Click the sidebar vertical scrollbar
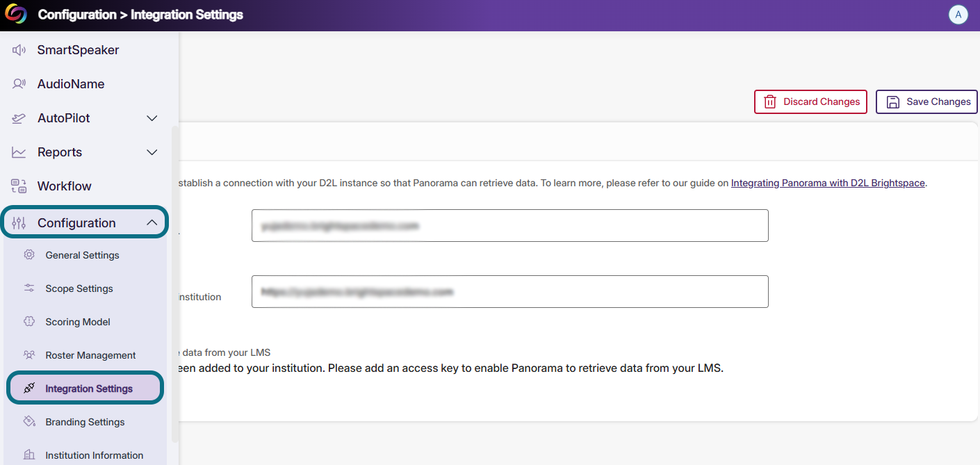The image size is (980, 465). pyautogui.click(x=175, y=285)
